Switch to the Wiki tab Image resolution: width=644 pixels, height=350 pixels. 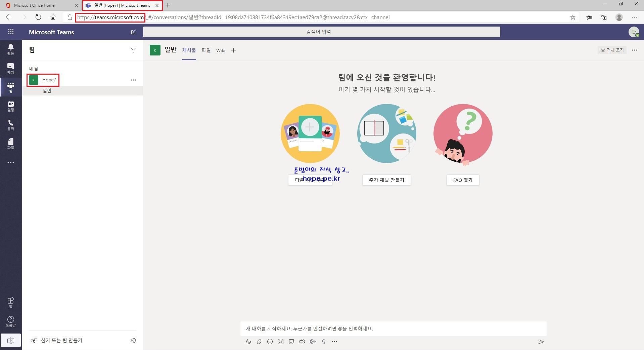pos(221,50)
